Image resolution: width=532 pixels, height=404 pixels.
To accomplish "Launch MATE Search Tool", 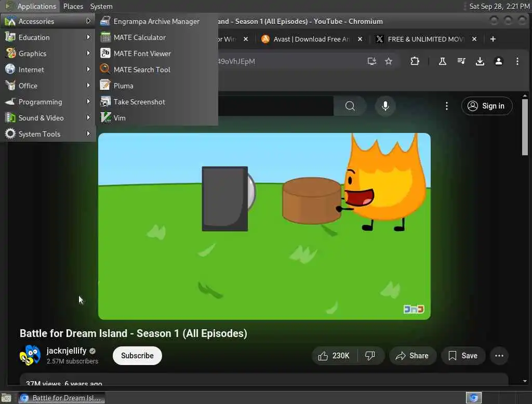I will pyautogui.click(x=156, y=70).
